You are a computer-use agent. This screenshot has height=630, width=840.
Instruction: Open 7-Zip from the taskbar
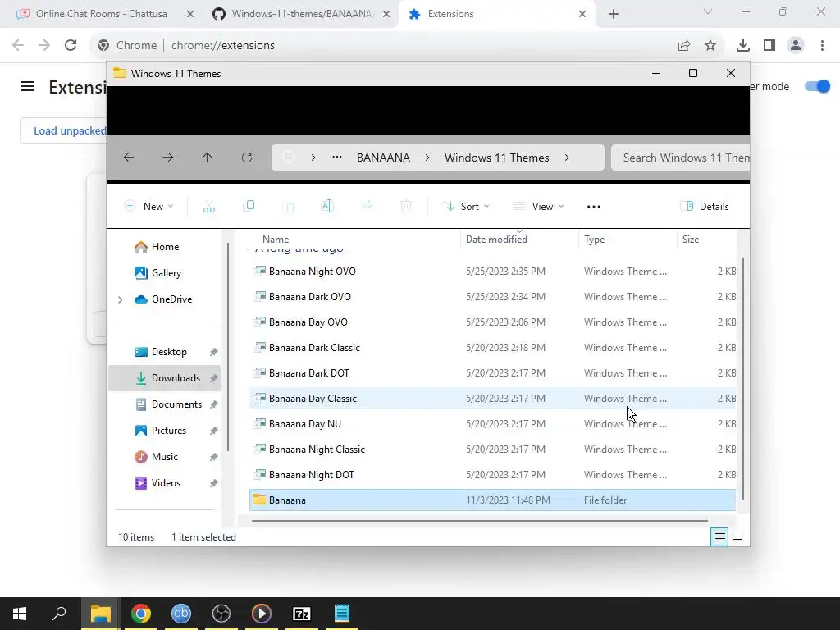tap(302, 614)
